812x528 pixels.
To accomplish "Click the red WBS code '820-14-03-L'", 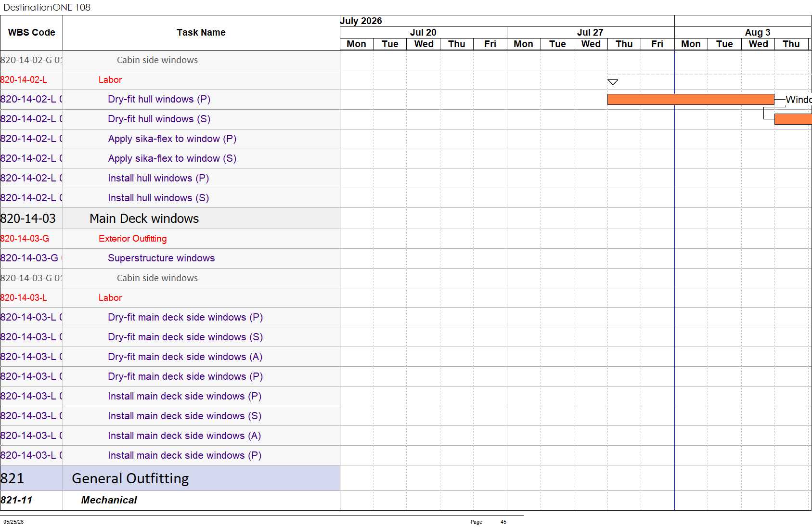I will point(24,298).
